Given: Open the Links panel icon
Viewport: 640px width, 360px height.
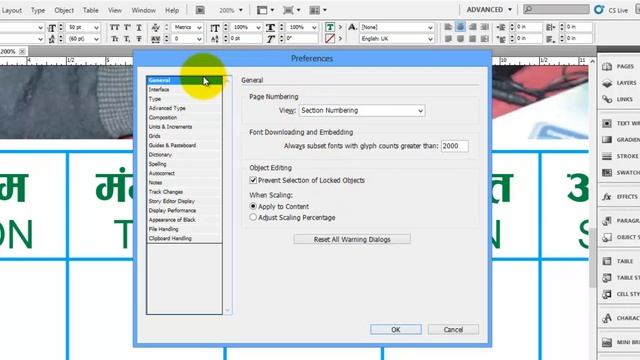Looking at the screenshot, I should 607,99.
